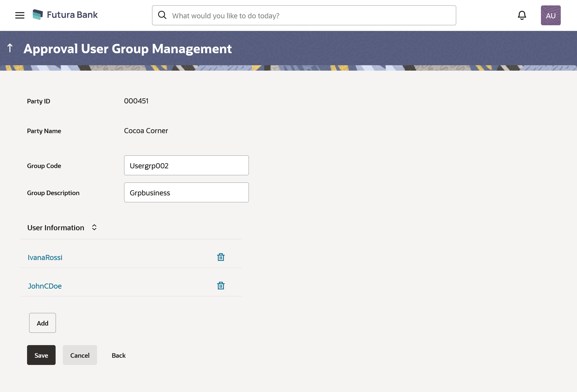Remove JohnCDoe using trash icon
The height and width of the screenshot is (392, 577).
(221, 286)
